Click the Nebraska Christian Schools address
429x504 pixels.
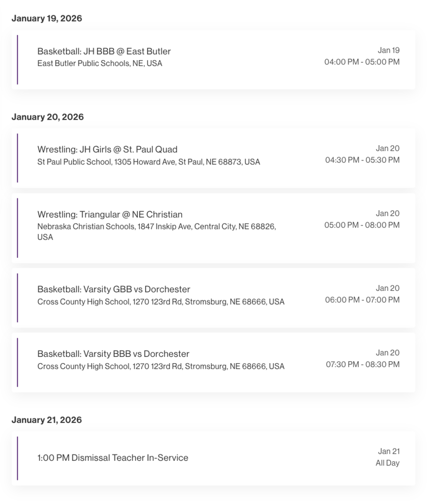pyautogui.click(x=156, y=227)
